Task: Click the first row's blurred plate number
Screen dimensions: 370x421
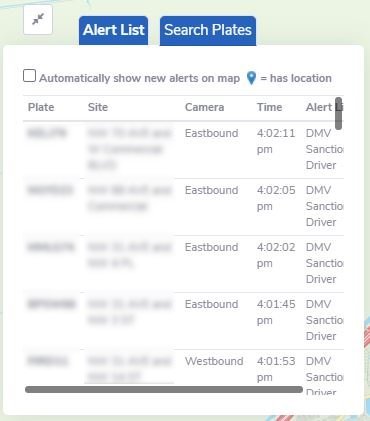Action: (x=47, y=133)
